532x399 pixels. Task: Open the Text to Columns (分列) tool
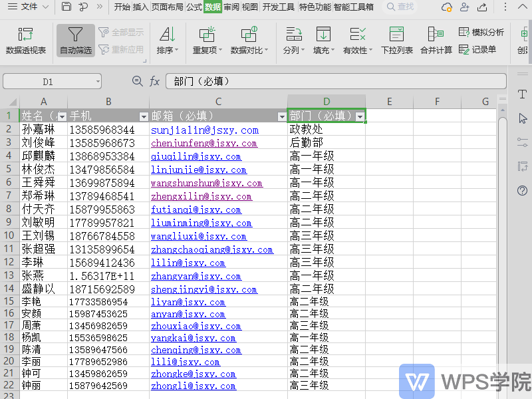coord(294,41)
